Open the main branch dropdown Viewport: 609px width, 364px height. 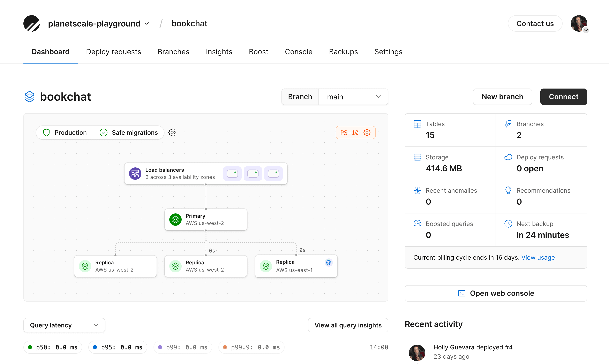(x=353, y=97)
